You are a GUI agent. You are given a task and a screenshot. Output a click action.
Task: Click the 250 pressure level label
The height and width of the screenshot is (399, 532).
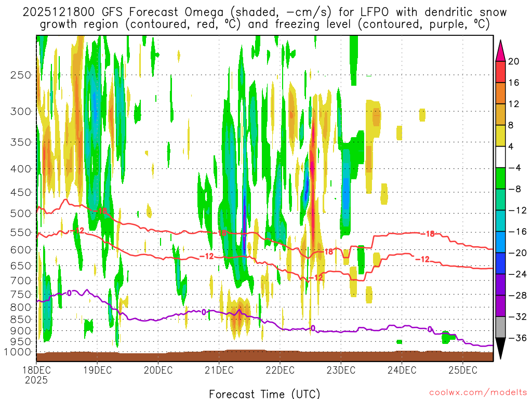[21, 75]
